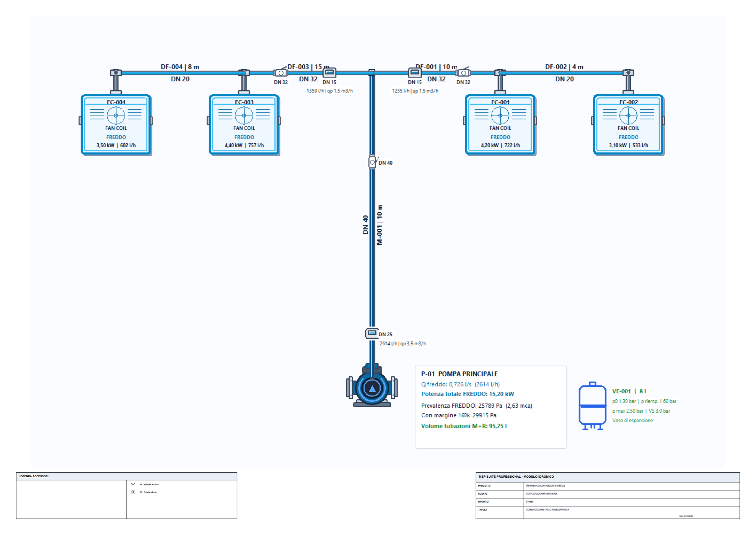Select the heat meter labeled 1255 l/h

click(x=415, y=72)
